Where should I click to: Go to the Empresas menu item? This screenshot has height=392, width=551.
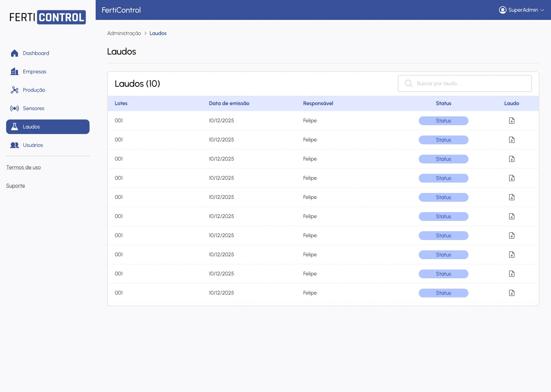click(x=34, y=72)
